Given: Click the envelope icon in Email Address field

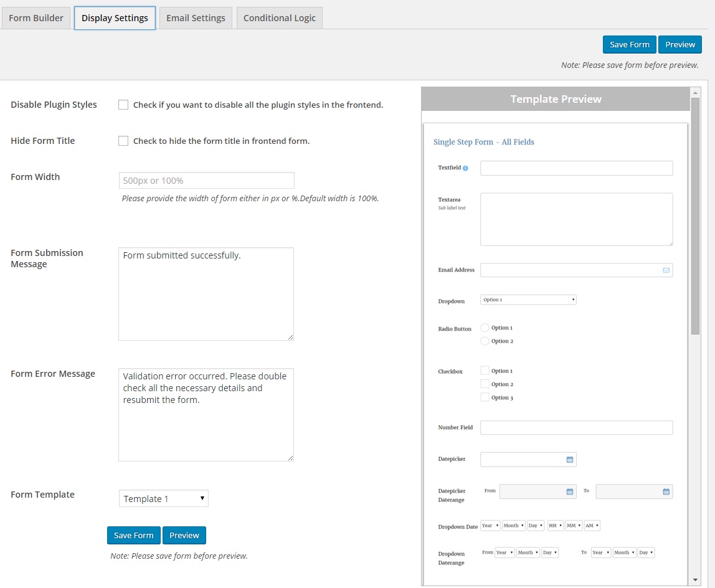Looking at the screenshot, I should tap(666, 270).
